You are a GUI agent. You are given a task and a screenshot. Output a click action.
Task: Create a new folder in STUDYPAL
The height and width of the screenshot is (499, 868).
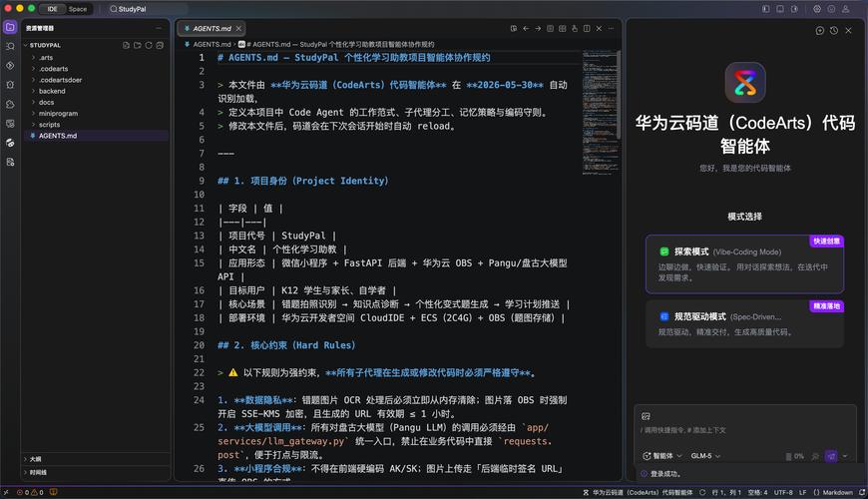tap(138, 46)
